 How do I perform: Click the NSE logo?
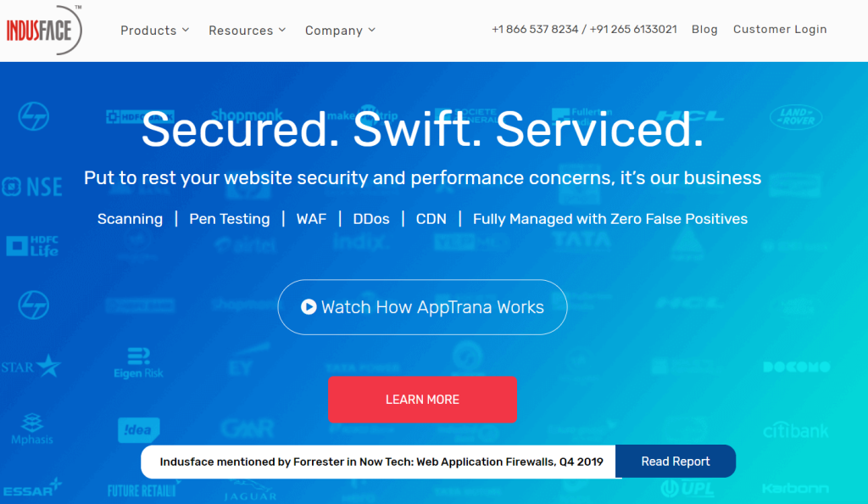click(x=32, y=188)
